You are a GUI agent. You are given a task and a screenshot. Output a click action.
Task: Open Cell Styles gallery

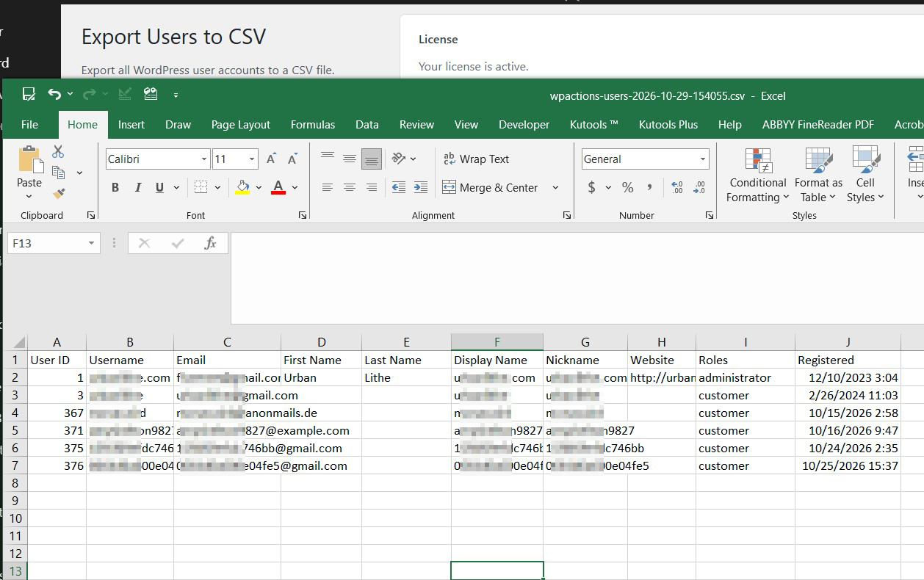click(x=865, y=175)
